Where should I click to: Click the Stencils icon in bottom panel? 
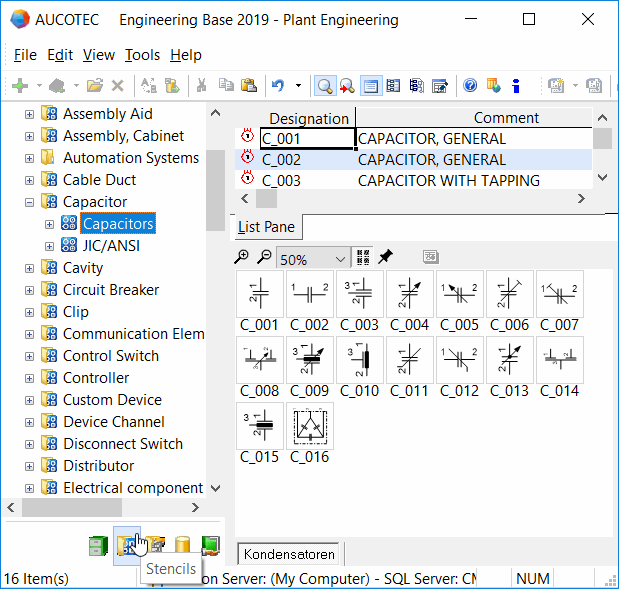pyautogui.click(x=126, y=545)
